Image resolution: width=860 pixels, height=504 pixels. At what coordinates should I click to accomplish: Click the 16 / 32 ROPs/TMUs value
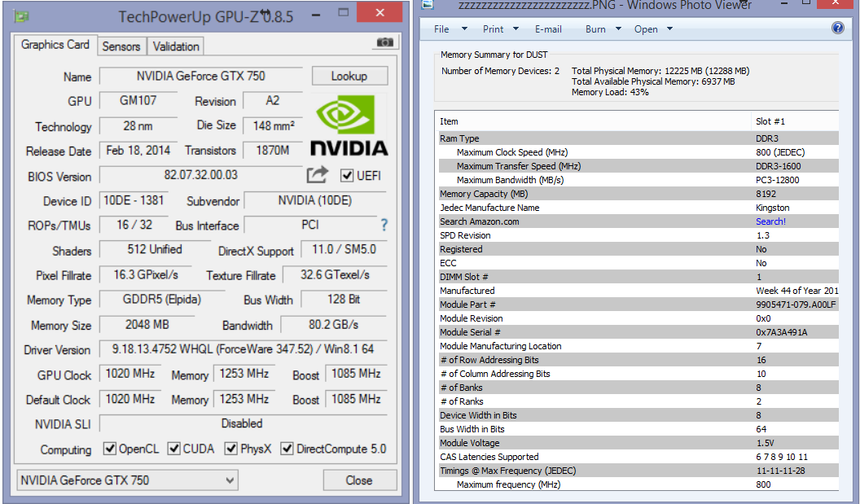134,226
